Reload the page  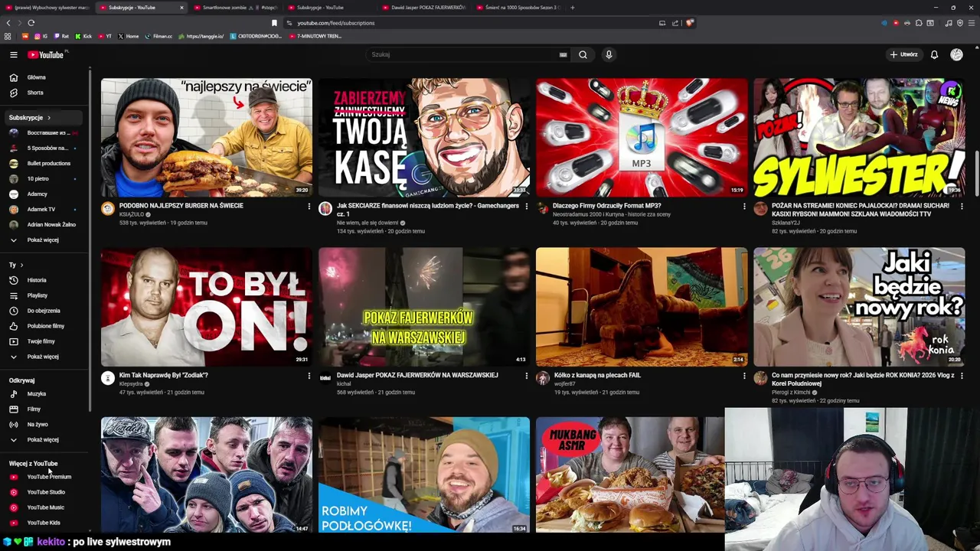pyautogui.click(x=31, y=23)
